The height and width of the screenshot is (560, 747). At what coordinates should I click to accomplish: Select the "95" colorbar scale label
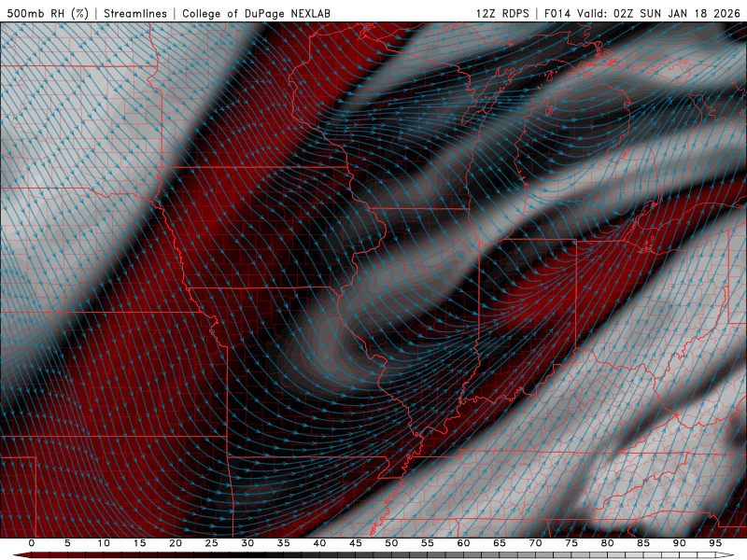click(x=715, y=543)
